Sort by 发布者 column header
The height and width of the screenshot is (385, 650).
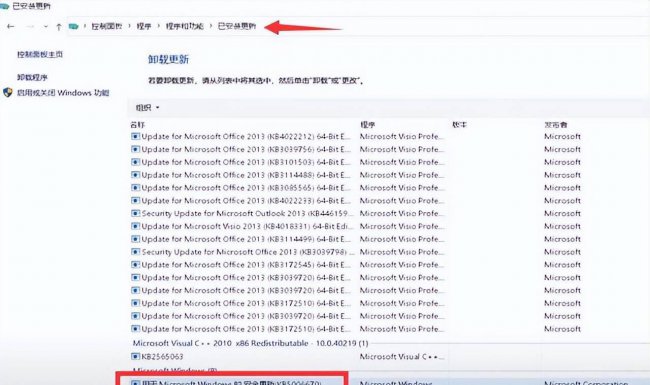point(556,125)
